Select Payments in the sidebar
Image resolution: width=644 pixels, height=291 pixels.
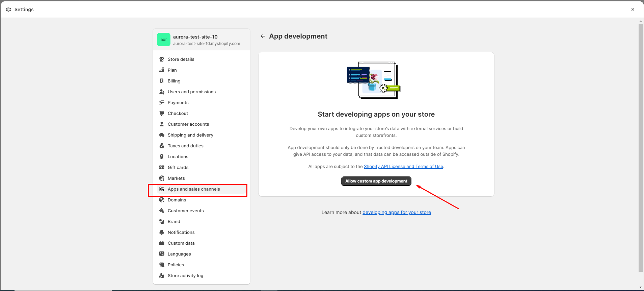202,102
